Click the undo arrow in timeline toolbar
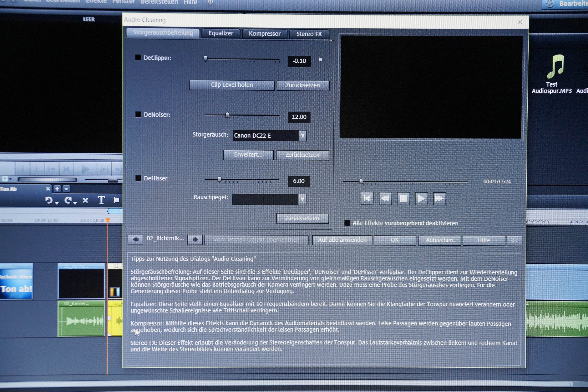This screenshot has width=588, height=392. [x=49, y=200]
